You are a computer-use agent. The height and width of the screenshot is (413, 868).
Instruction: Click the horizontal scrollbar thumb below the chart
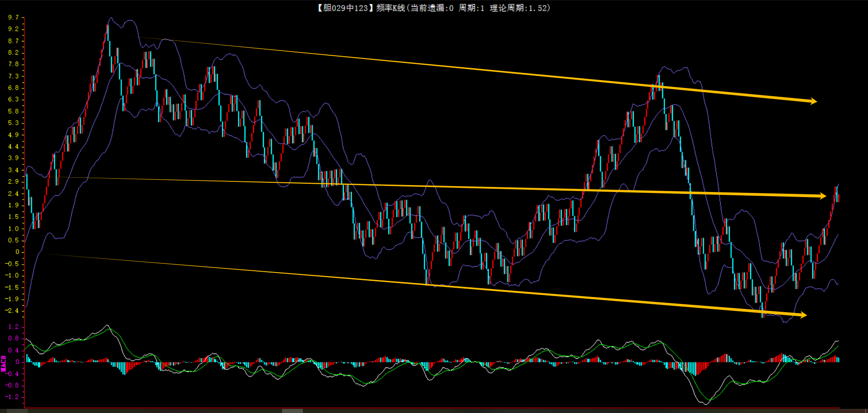coord(292,411)
